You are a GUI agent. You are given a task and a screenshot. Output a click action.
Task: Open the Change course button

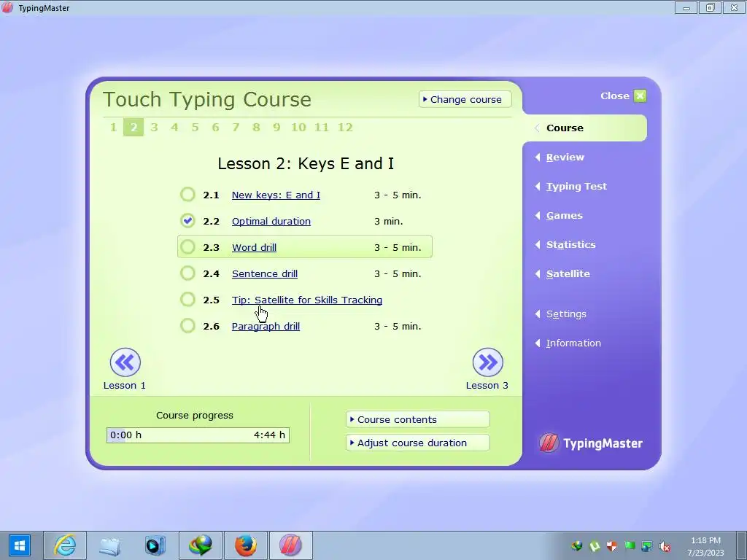465,99
